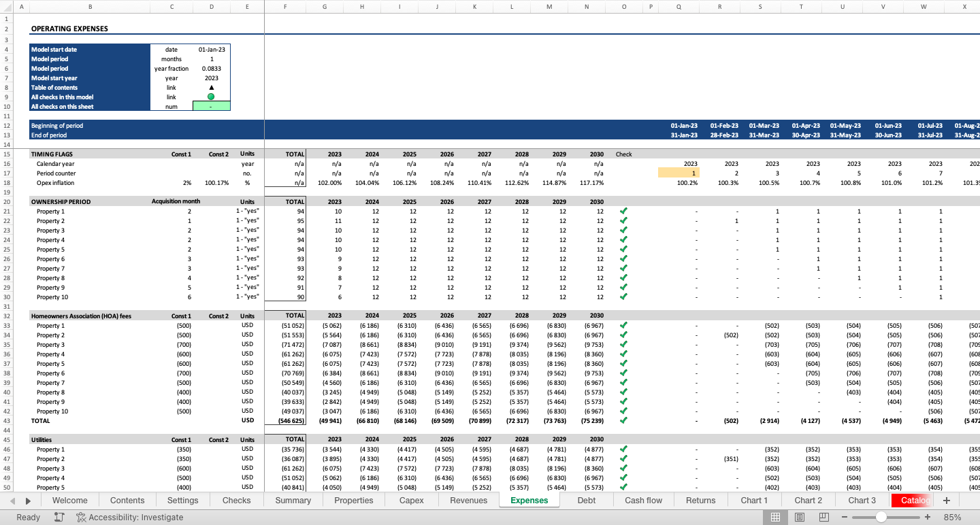Switch to Page Layout view
Image resolution: width=980 pixels, height=525 pixels.
(x=800, y=518)
